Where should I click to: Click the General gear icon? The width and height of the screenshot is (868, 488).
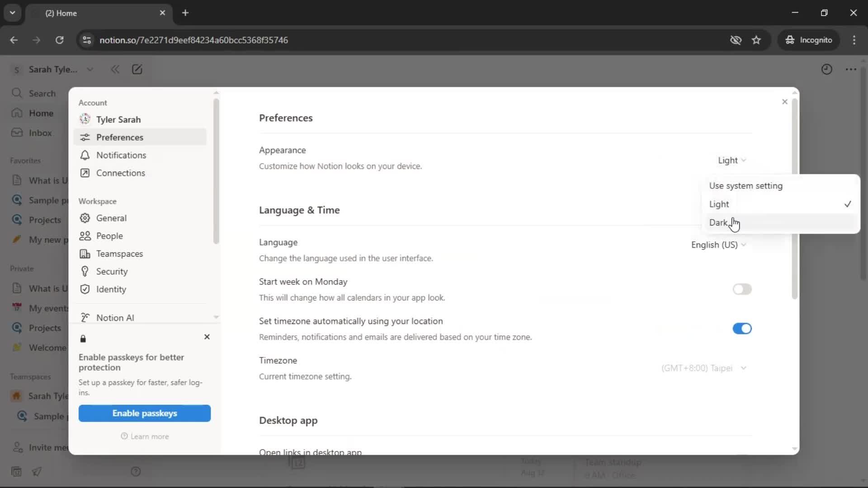click(x=85, y=218)
